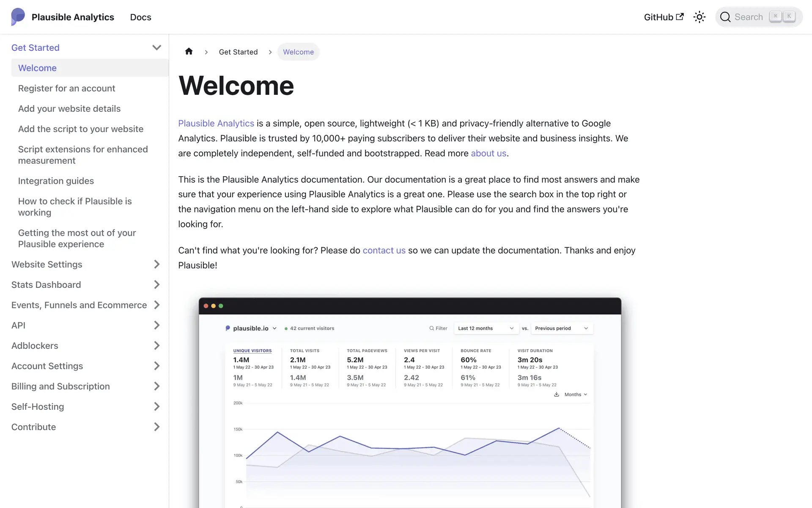Viewport: 812px width, 508px height.
Task: Collapse the Get Started section chevron
Action: (156, 47)
